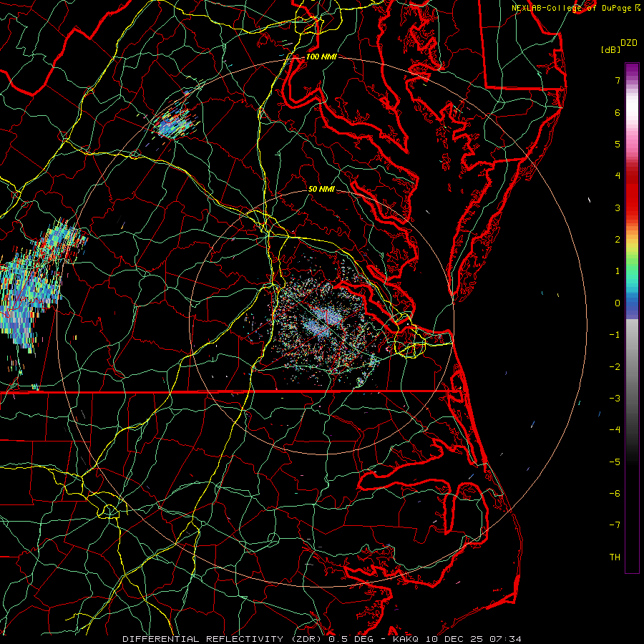Click the 7 value on the color scale
644x644 pixels.
pyautogui.click(x=618, y=80)
